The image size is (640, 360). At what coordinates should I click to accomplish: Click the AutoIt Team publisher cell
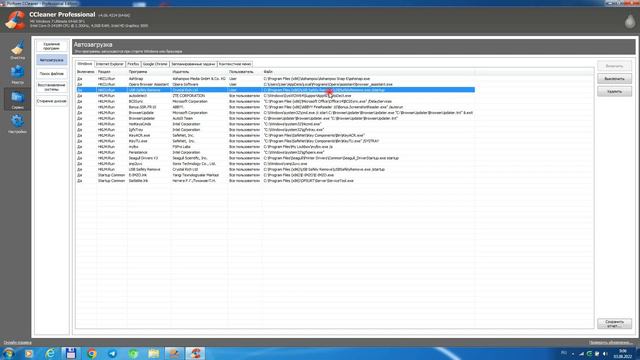point(182,118)
